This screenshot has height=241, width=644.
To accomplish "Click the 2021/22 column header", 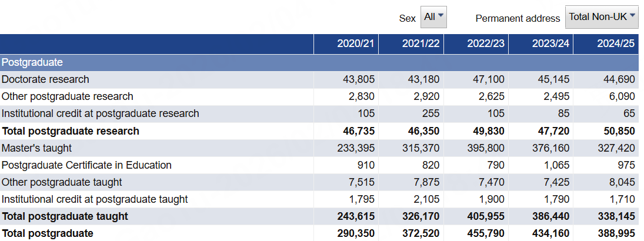I will (x=421, y=44).
